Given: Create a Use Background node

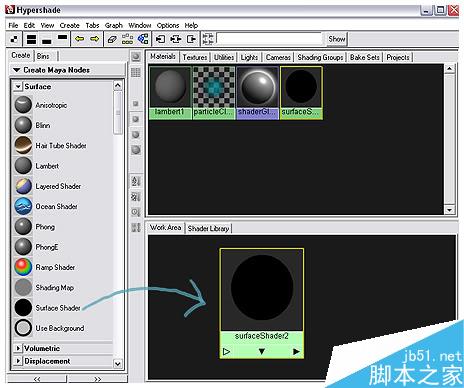Looking at the screenshot, I should click(x=49, y=328).
